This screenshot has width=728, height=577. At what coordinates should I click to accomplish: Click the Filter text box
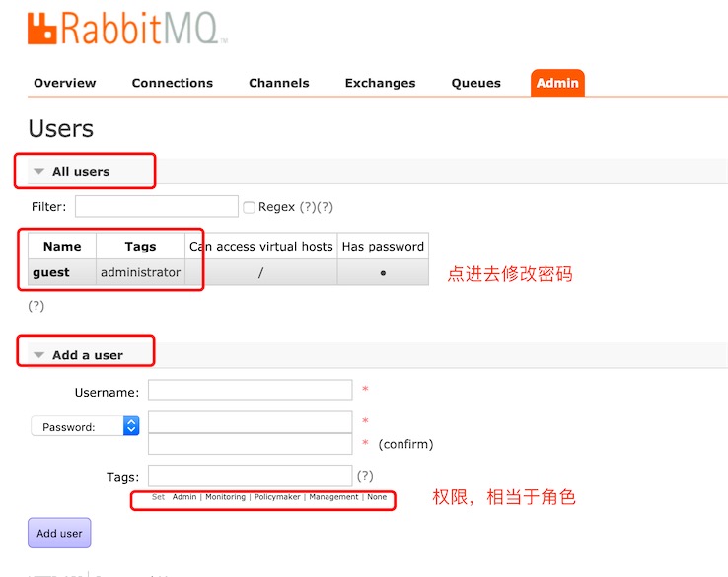(x=157, y=206)
